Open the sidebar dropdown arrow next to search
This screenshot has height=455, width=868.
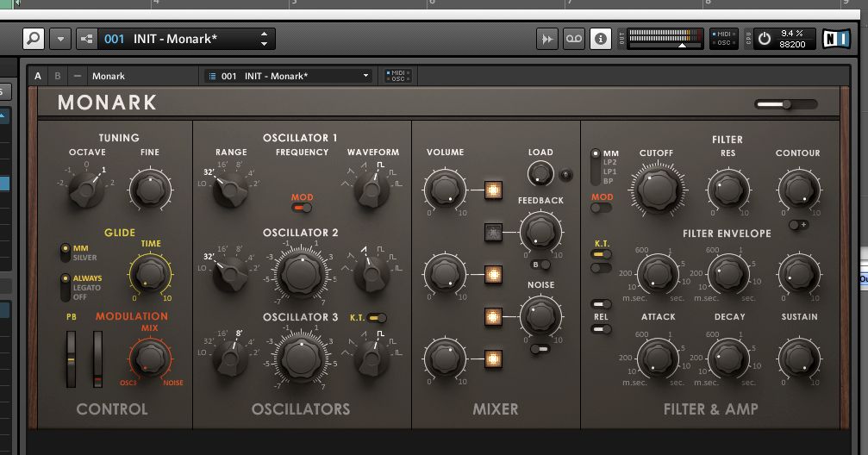coord(60,40)
